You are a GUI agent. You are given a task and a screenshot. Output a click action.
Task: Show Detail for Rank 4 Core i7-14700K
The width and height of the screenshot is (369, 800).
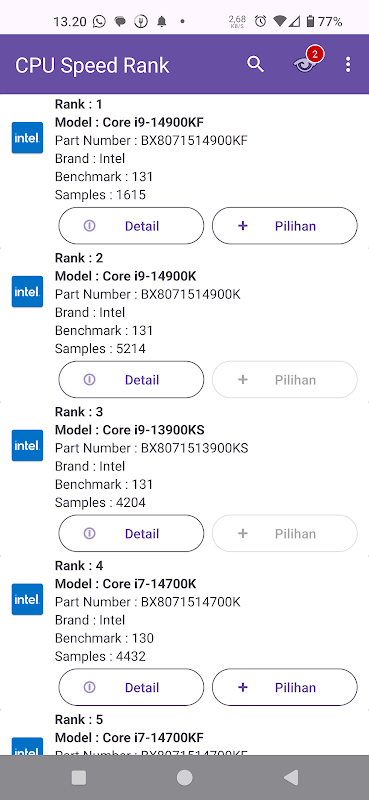tap(131, 688)
